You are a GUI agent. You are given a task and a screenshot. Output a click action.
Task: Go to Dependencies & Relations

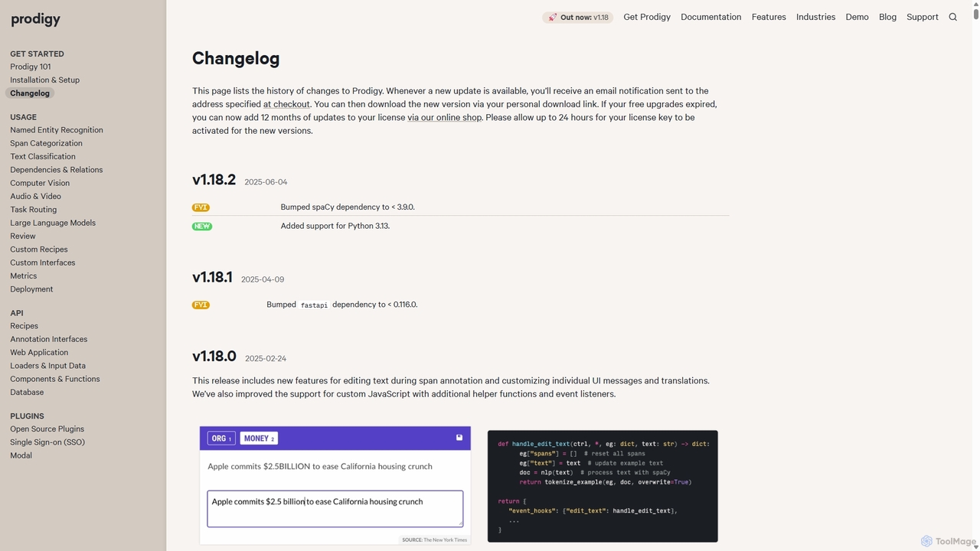pos(56,170)
